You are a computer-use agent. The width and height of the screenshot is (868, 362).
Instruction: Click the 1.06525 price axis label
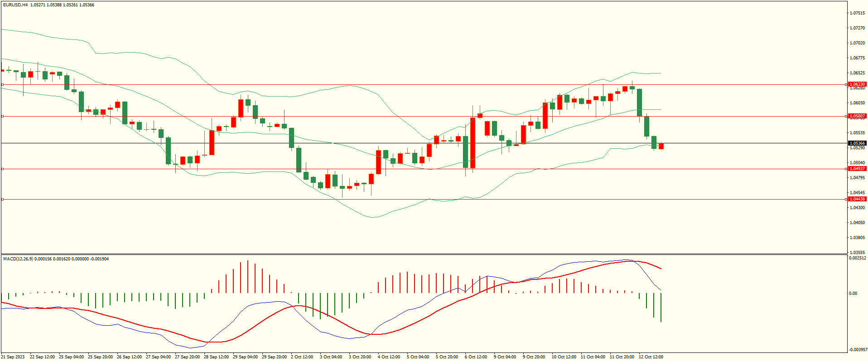pyautogui.click(x=857, y=73)
